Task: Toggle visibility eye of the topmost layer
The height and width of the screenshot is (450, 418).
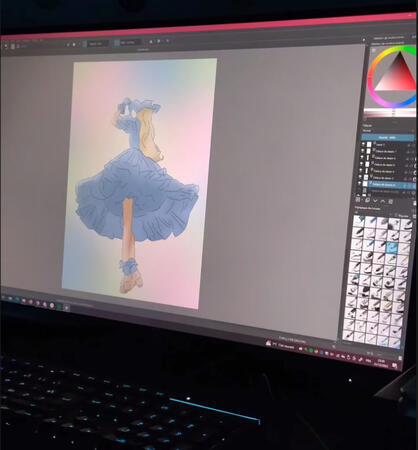Action: [364, 144]
